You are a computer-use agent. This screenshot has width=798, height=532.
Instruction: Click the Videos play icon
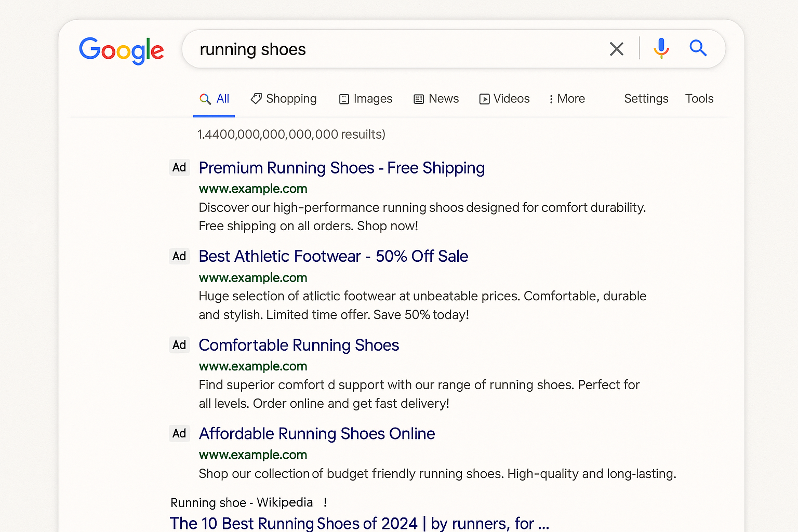click(x=484, y=99)
